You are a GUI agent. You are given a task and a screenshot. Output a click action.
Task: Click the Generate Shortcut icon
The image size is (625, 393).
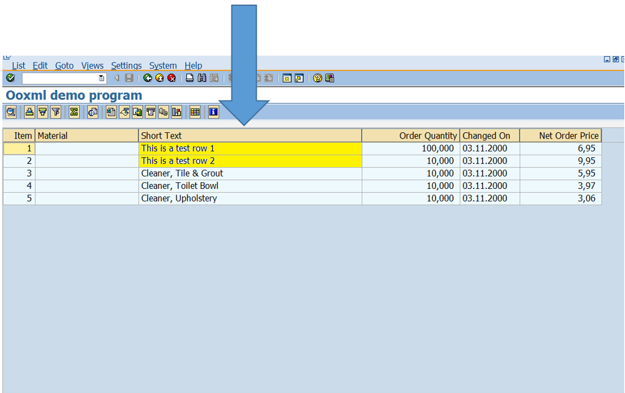click(299, 78)
